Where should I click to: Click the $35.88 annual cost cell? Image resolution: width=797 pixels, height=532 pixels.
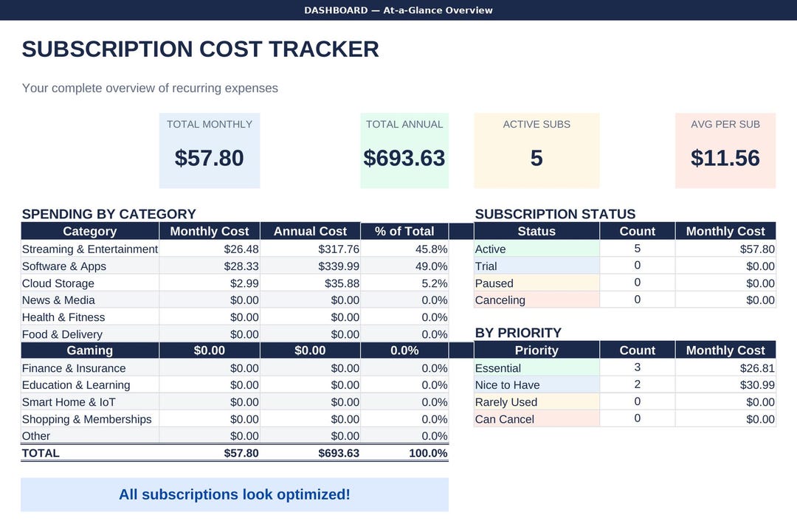click(x=310, y=283)
